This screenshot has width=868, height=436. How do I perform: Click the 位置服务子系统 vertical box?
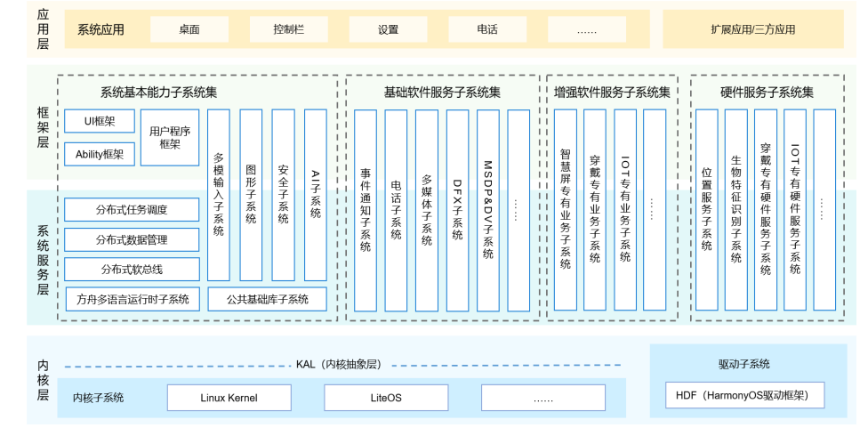(707, 209)
